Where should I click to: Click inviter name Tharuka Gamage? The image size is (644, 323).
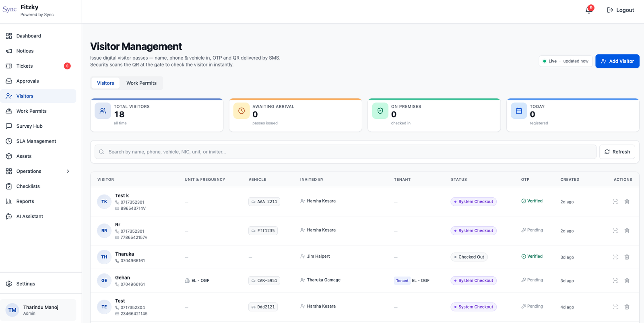coord(324,280)
